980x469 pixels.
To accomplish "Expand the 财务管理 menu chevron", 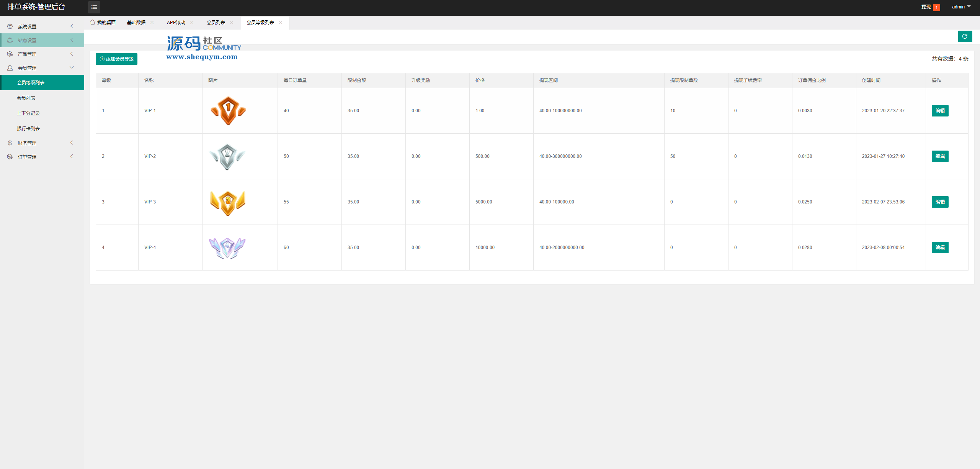I will click(72, 143).
